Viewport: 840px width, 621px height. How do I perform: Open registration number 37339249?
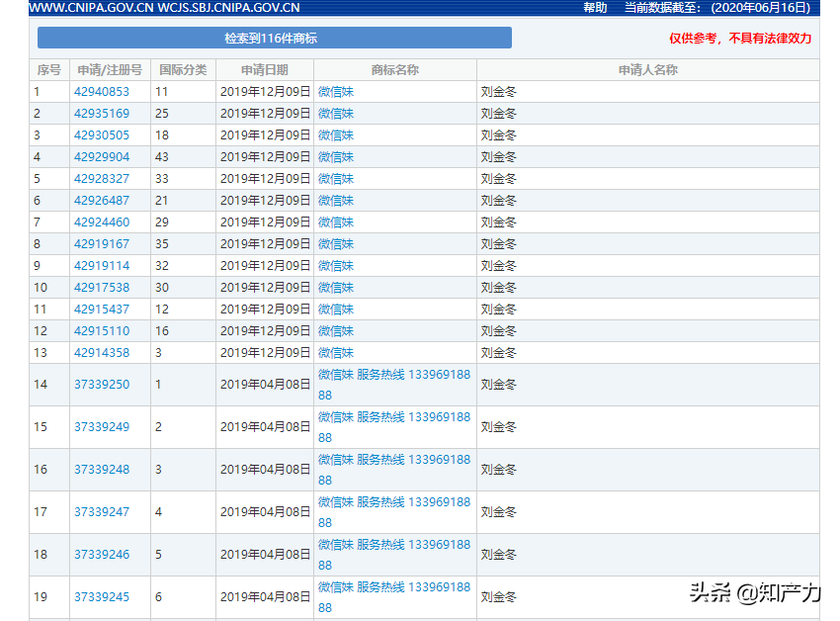pos(102,427)
